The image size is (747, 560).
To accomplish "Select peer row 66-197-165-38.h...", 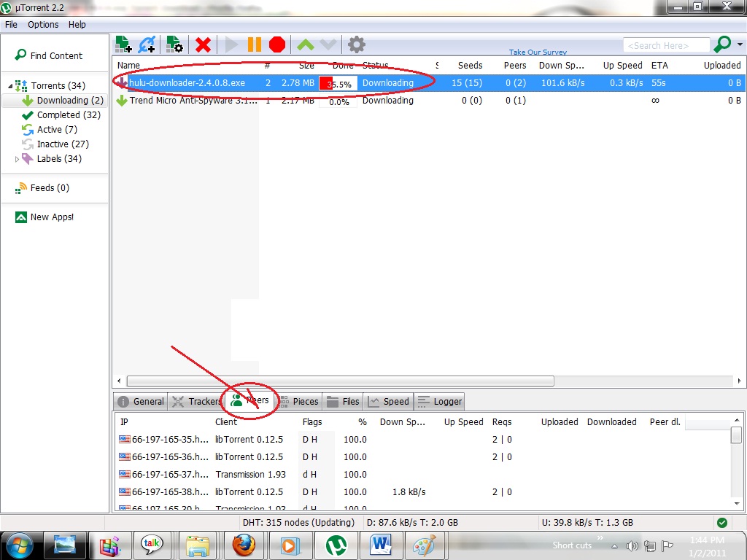I will click(x=423, y=491).
